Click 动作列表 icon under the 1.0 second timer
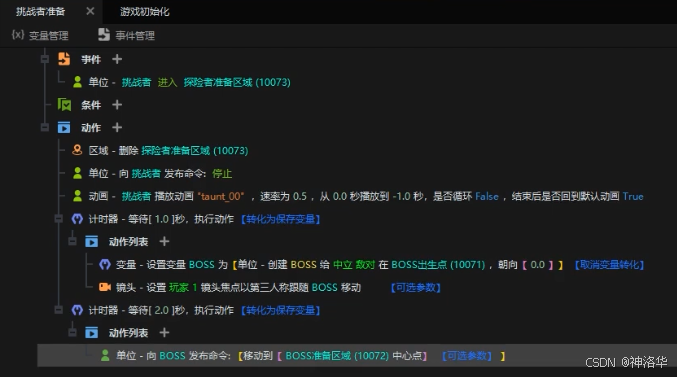Screen dimensions: 677x377 (92, 241)
